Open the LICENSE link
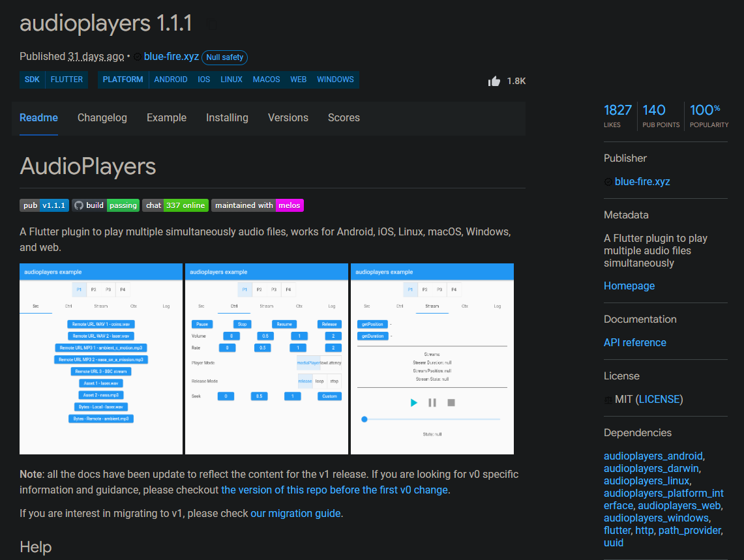Viewport: 744px width, 560px height. [659, 400]
